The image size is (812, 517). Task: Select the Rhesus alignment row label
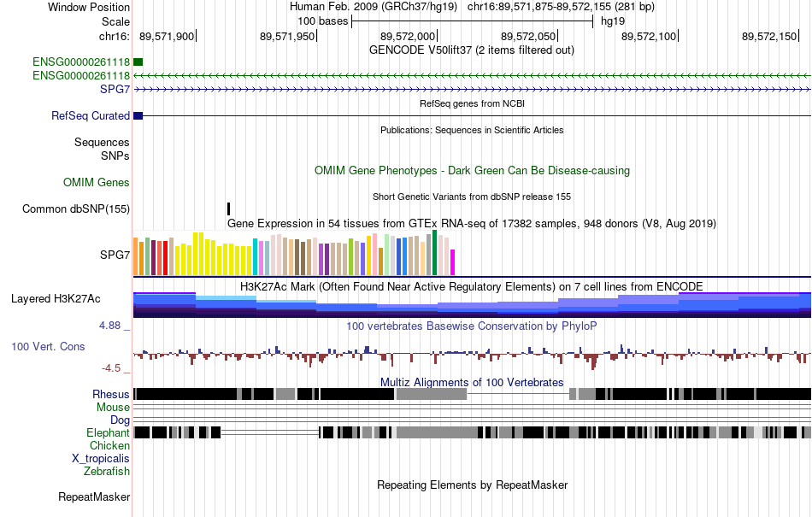(x=111, y=394)
